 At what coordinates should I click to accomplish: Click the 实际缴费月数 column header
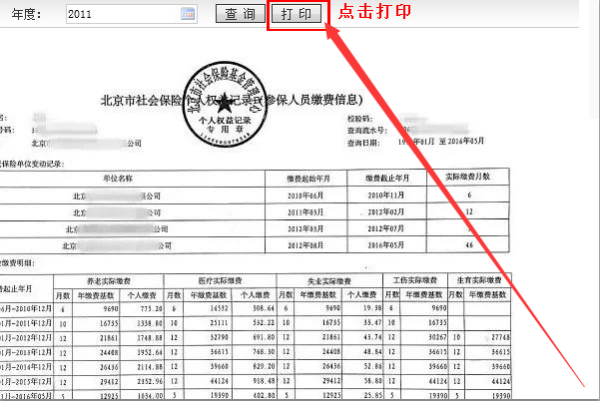468,177
